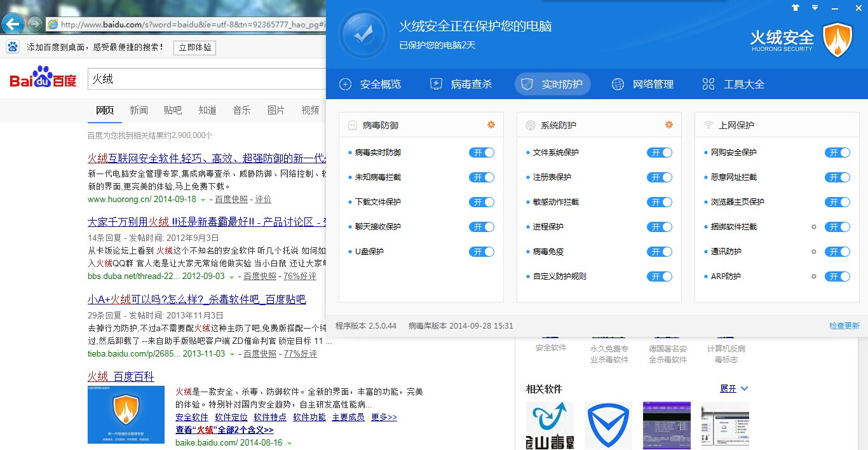This screenshot has height=450, width=868.
Task: Open the 病毒查杀 tab
Action: click(x=462, y=85)
